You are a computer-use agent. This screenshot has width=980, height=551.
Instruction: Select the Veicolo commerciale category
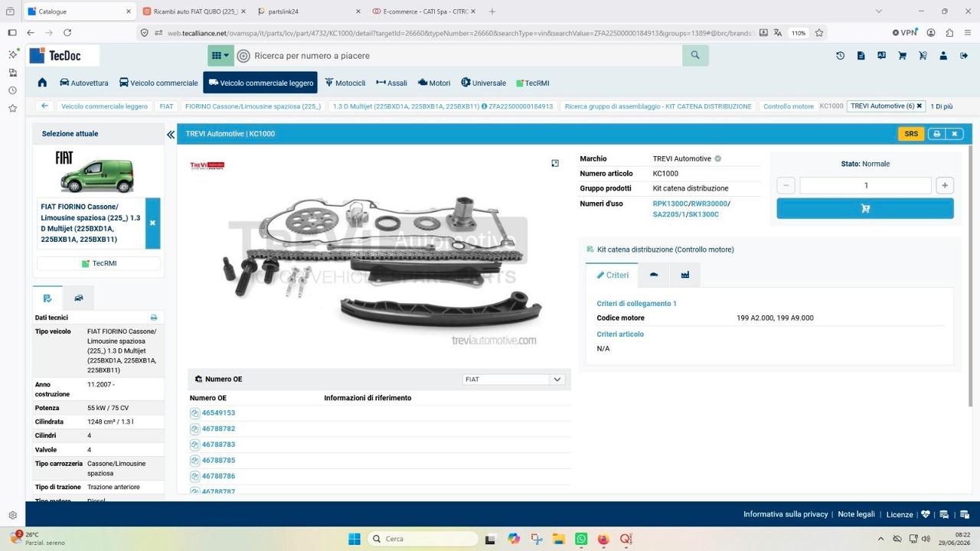[158, 83]
